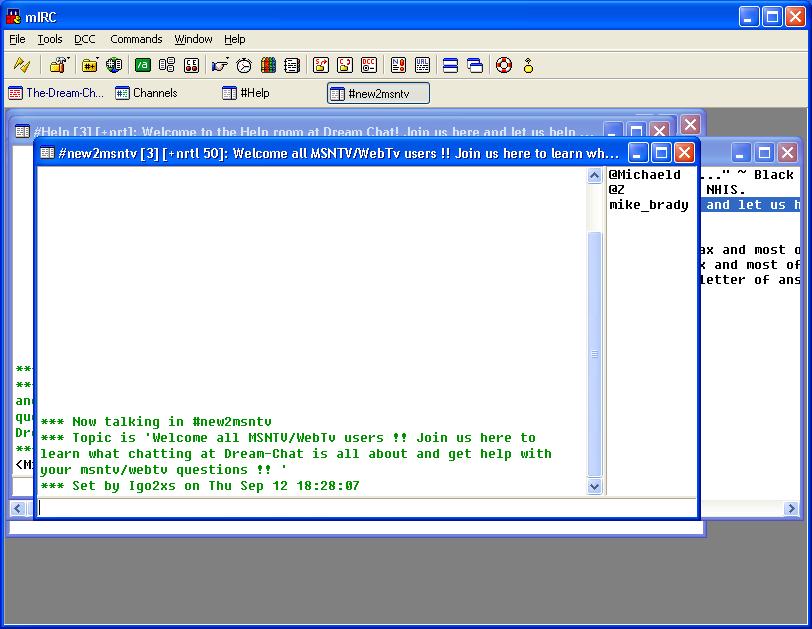Click the #Help window title bar icon

pos(22,131)
